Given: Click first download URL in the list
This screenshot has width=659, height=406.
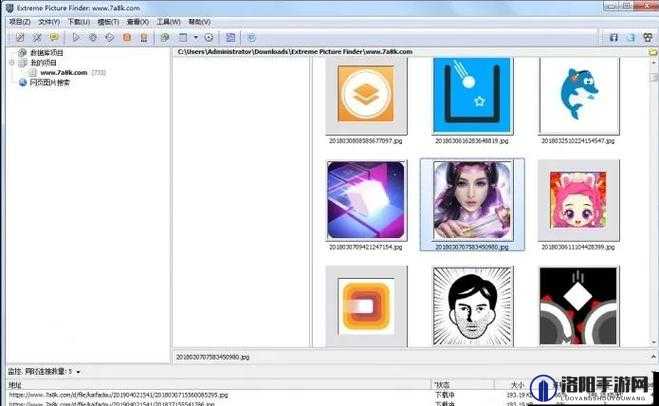Looking at the screenshot, I should [119, 395].
